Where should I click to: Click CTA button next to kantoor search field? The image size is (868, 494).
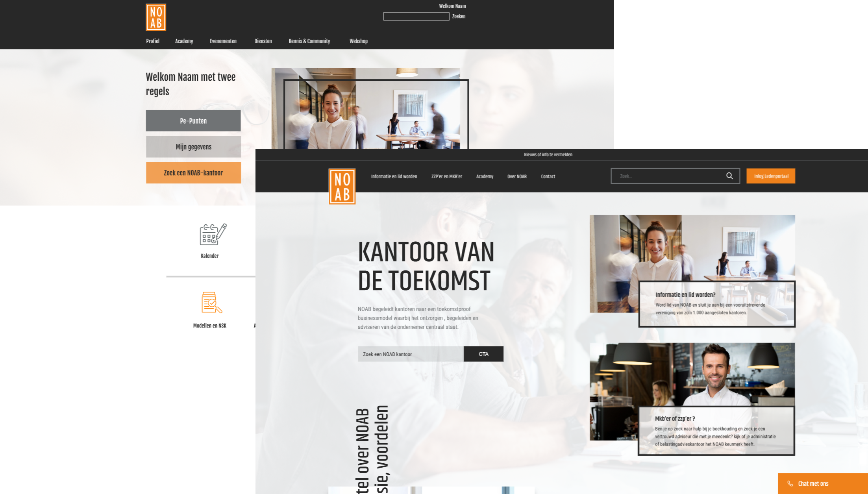click(484, 354)
